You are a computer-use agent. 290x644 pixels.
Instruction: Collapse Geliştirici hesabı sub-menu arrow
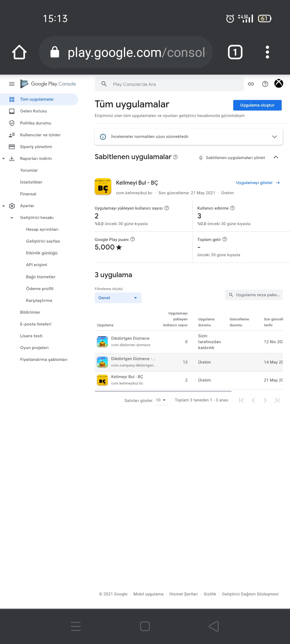click(x=12, y=218)
